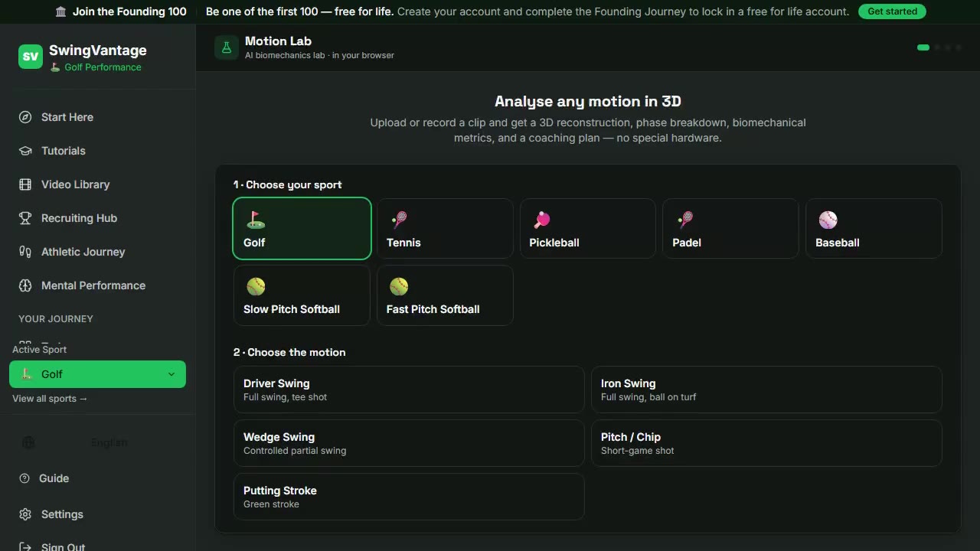Click the active green step indicator pill
The height and width of the screenshot is (551, 980).
pyautogui.click(x=923, y=47)
